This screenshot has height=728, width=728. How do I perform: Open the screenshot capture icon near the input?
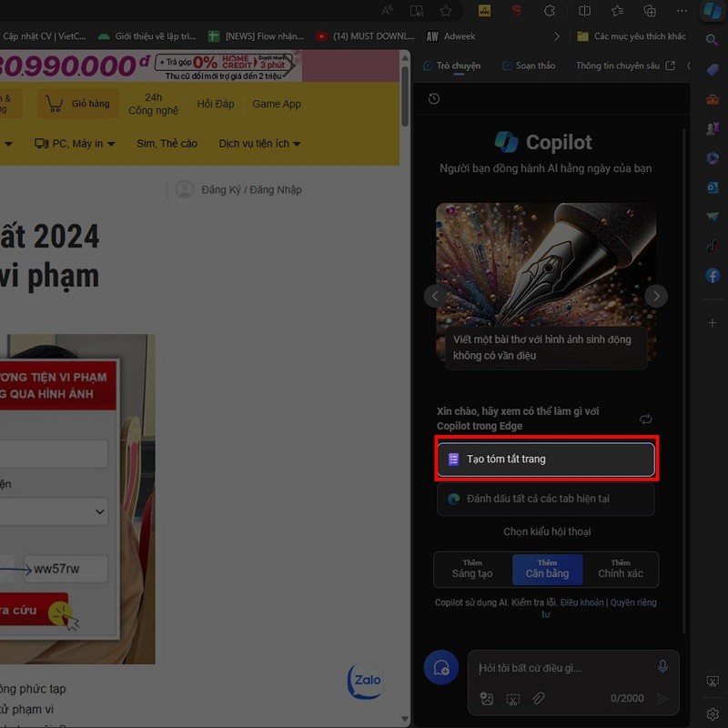coord(512,698)
